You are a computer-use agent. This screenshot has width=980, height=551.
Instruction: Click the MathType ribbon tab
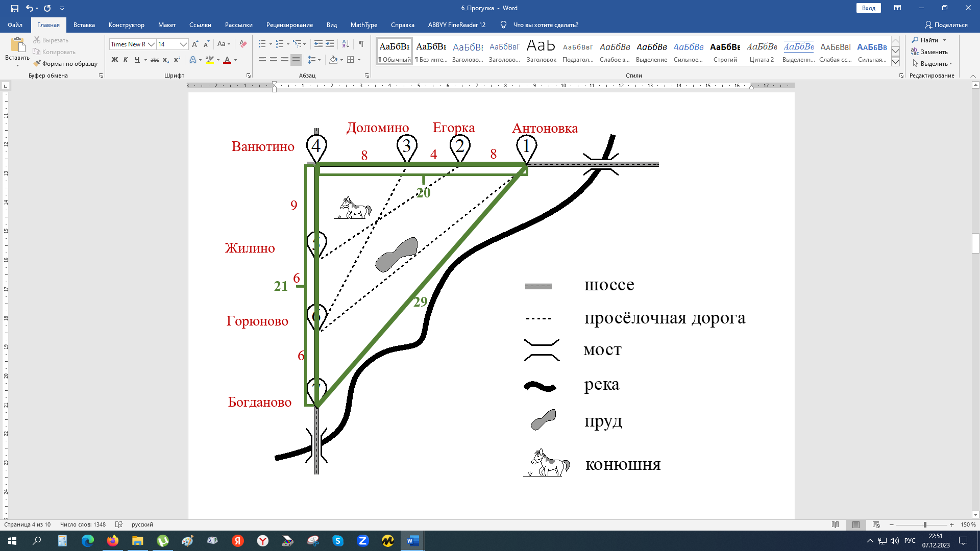tap(363, 25)
